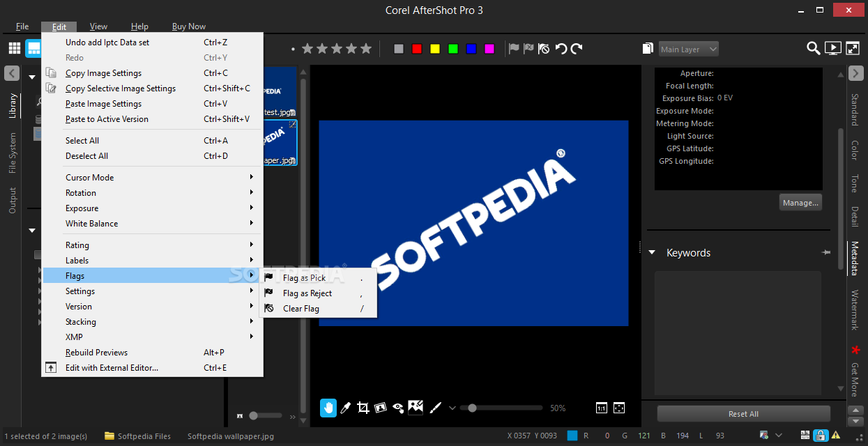Select the straighten image tool
Image resolution: width=868 pixels, height=446 pixels.
tap(380, 408)
